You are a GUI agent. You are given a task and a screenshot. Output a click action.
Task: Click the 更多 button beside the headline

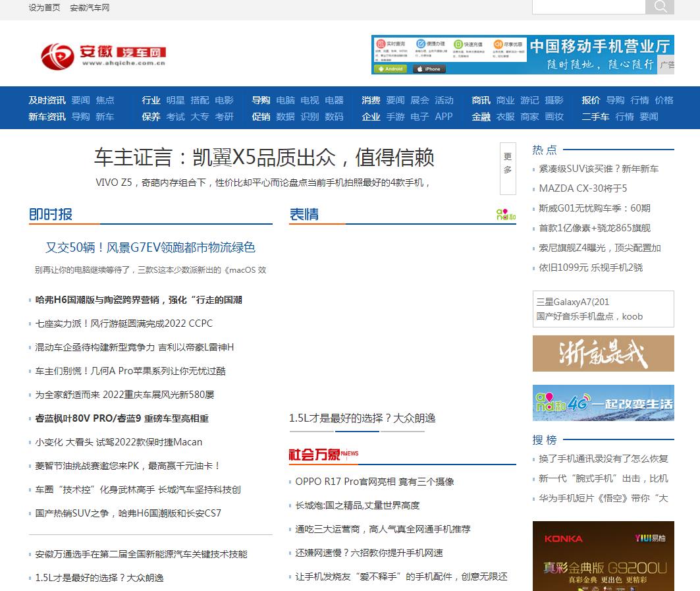click(508, 169)
